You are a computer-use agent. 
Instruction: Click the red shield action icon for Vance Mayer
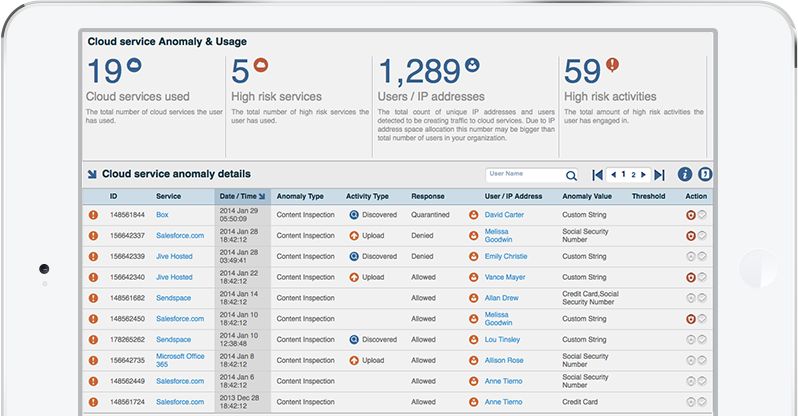point(691,278)
